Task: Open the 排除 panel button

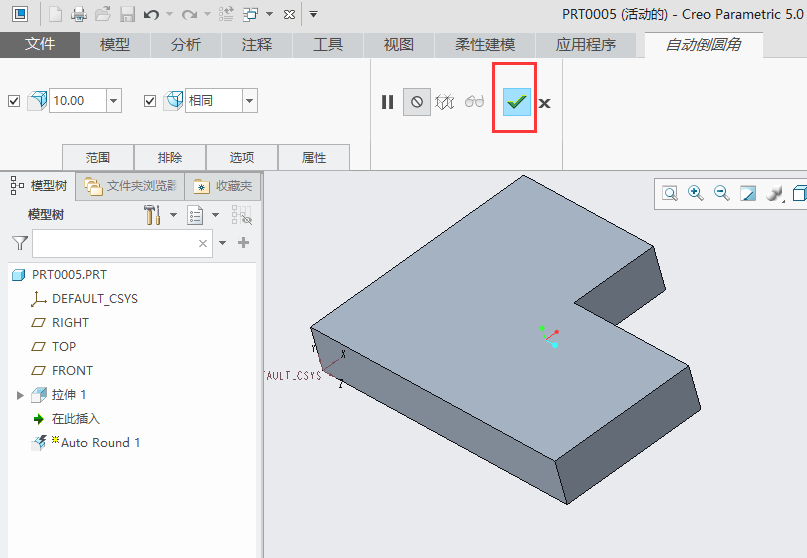Action: click(170, 157)
